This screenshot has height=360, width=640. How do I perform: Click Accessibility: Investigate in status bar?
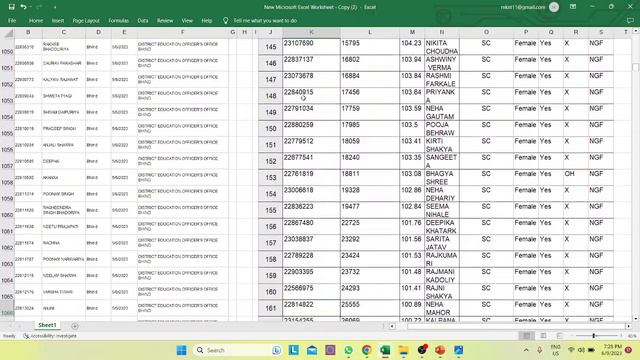point(50,336)
